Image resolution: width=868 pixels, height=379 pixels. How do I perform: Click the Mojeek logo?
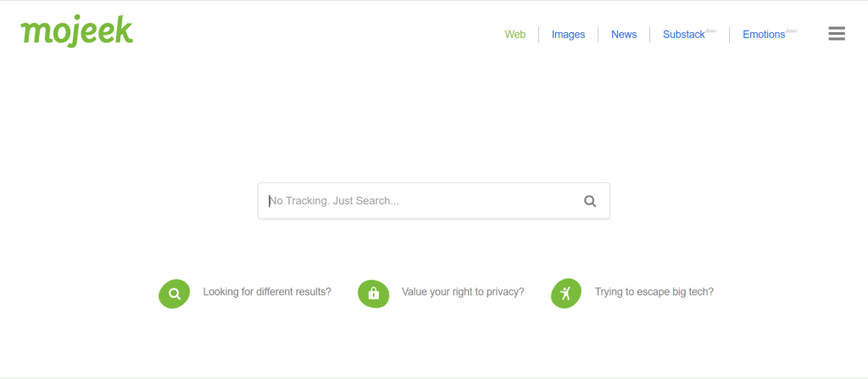(x=77, y=31)
